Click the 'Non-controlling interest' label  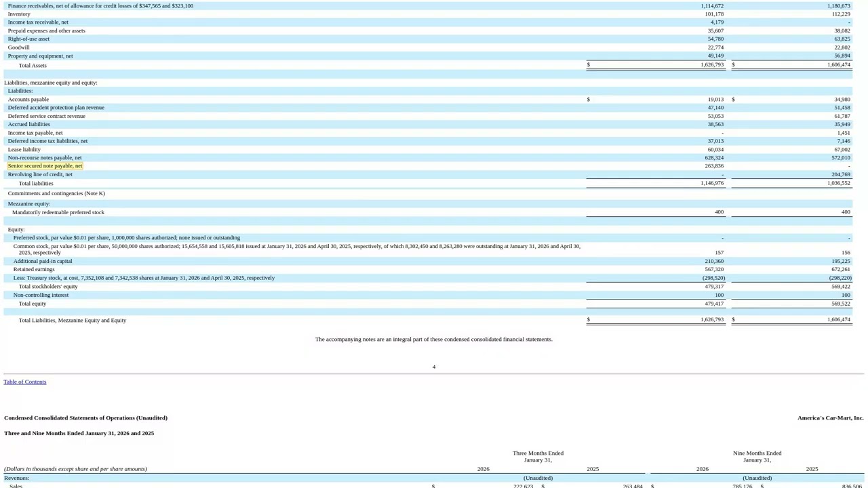[x=41, y=296]
